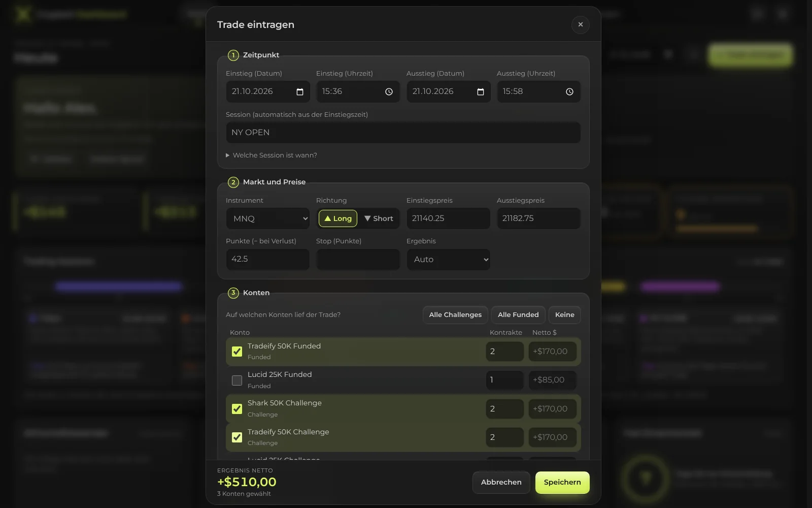Open the calendar picker for Einstieg (Datum)

(300, 92)
